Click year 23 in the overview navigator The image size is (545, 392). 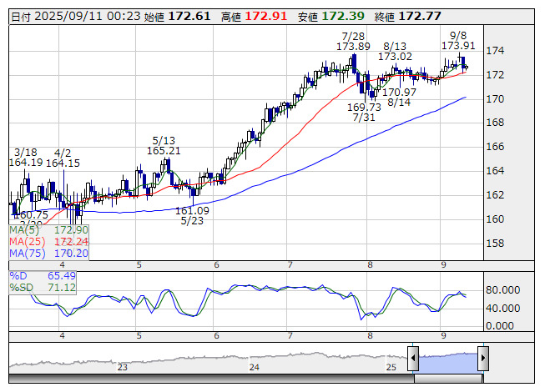(x=123, y=367)
